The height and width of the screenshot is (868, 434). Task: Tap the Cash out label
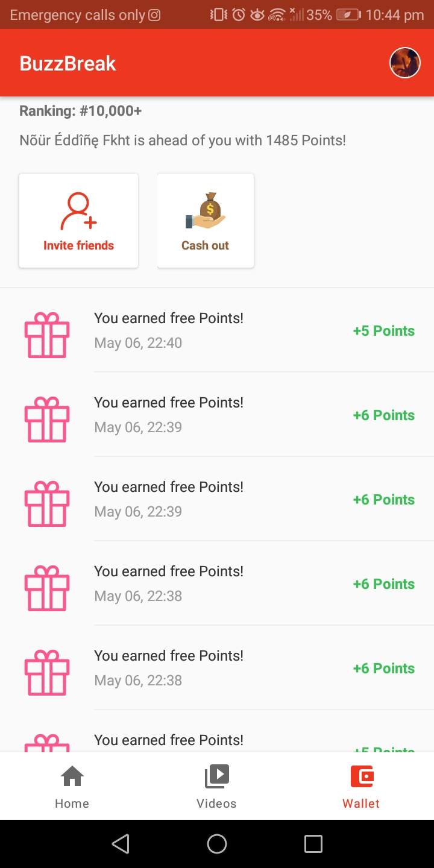pos(205,245)
